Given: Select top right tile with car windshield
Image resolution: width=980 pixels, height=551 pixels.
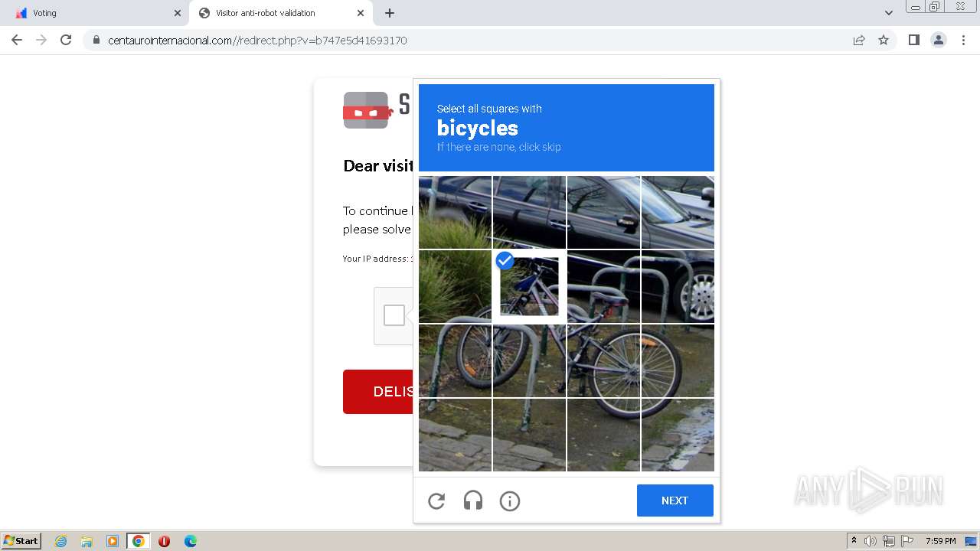Looking at the screenshot, I should (x=678, y=212).
